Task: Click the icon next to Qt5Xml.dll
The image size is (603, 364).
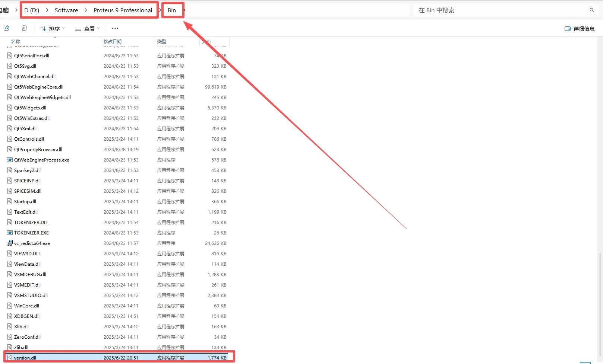Action: (10, 128)
